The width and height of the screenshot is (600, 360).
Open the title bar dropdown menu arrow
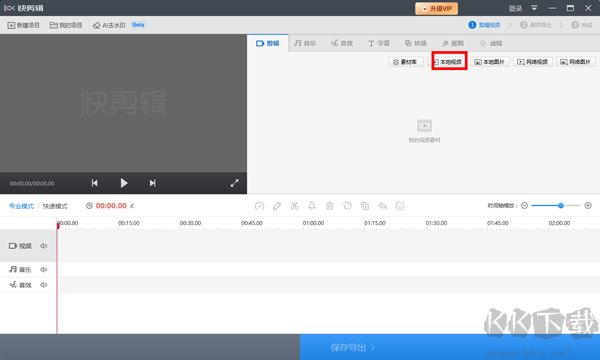tap(534, 8)
